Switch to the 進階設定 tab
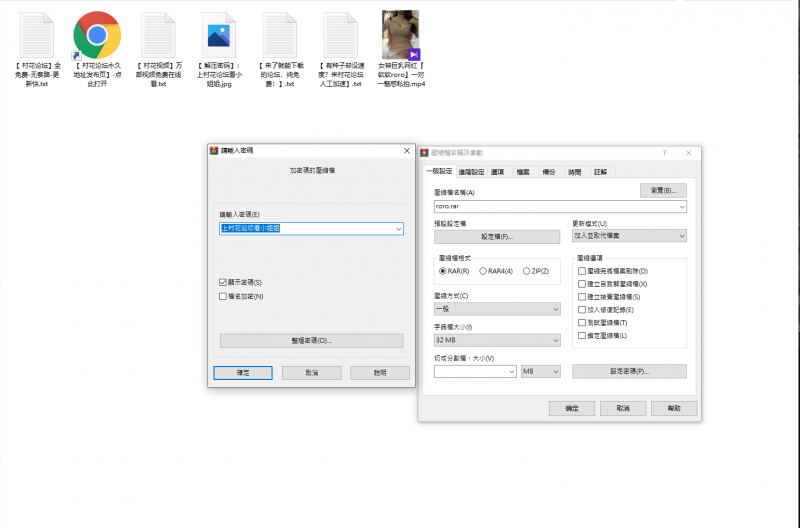The image size is (800, 528). click(x=464, y=172)
